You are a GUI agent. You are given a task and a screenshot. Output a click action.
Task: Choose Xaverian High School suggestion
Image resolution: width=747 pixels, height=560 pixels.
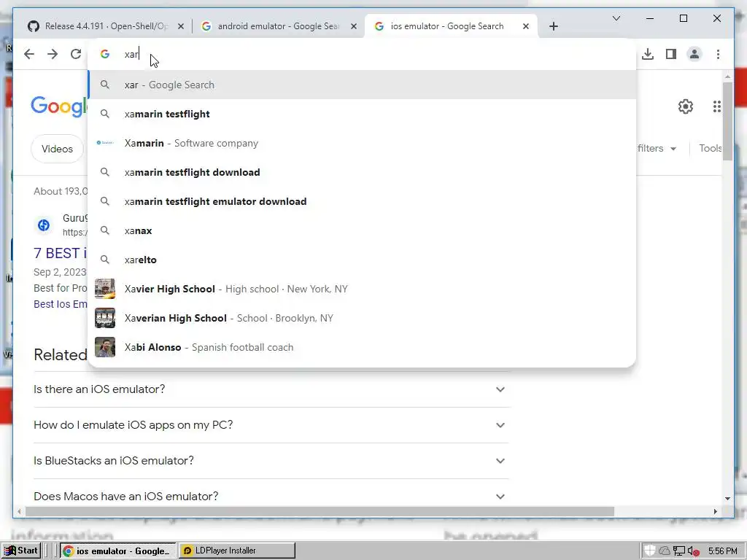click(x=362, y=318)
